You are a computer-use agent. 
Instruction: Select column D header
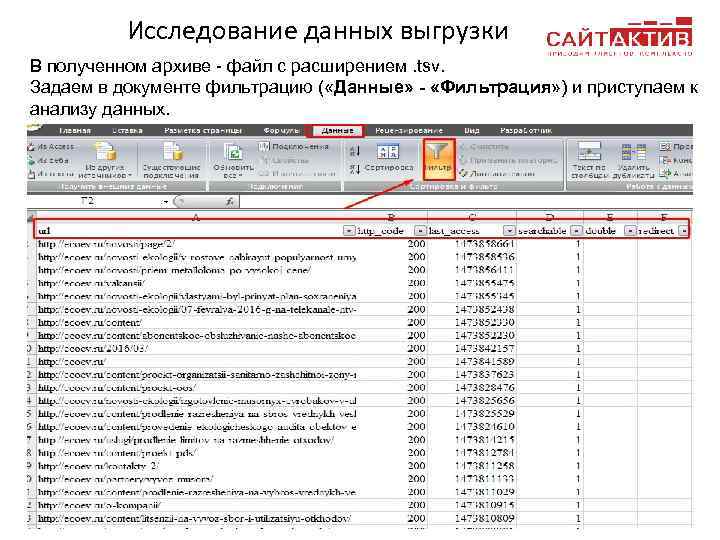click(x=550, y=217)
